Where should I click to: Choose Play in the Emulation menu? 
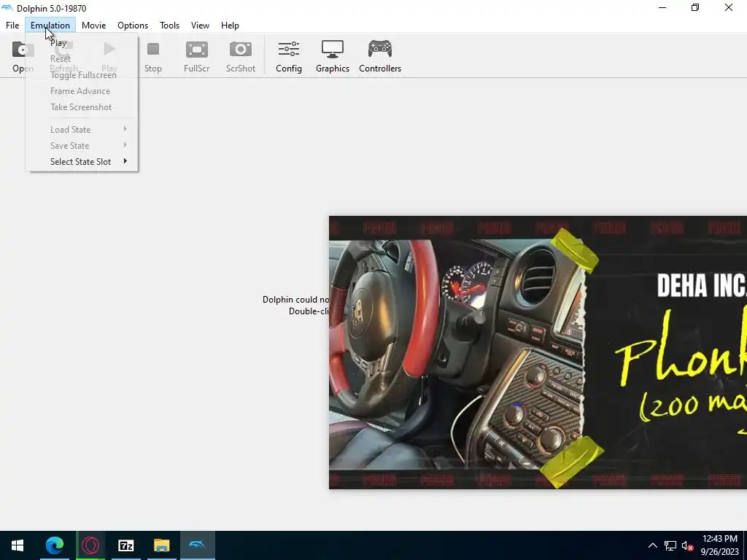tap(82, 43)
